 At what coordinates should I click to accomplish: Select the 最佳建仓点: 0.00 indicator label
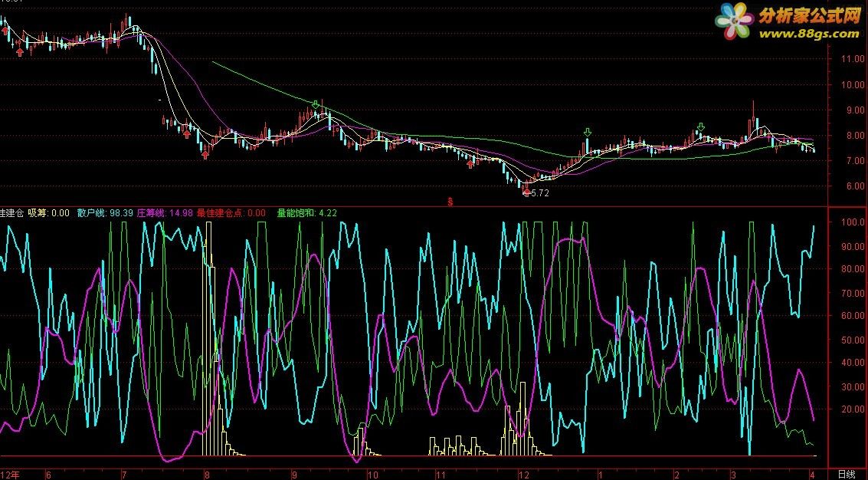click(x=231, y=213)
